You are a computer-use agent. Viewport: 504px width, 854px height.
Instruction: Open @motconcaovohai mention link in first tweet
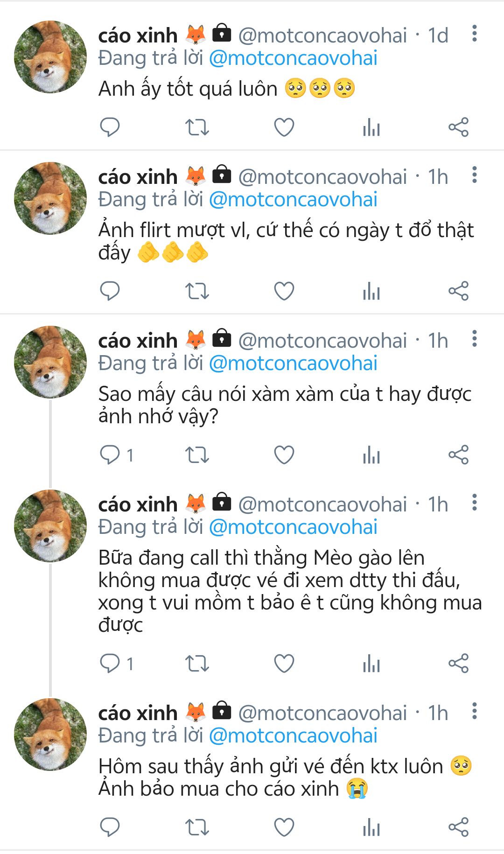[293, 58]
